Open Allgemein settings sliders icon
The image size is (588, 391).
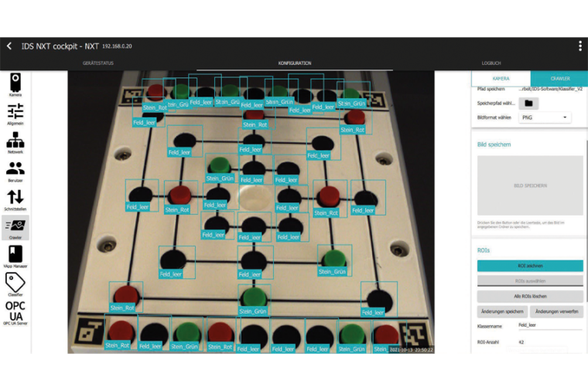(x=15, y=113)
